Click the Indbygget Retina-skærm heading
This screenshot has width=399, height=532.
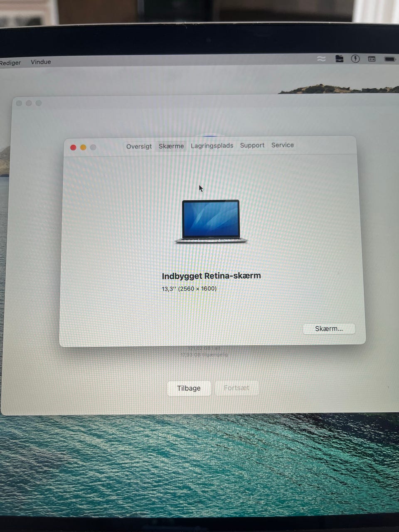[x=211, y=276]
